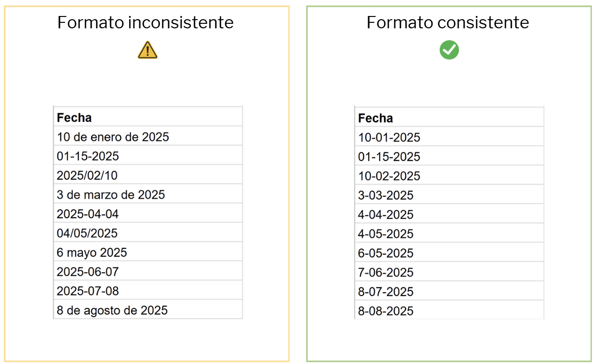The height and width of the screenshot is (364, 596).
Task: Click the "10-01-2025" date cell
Action: [x=389, y=137]
